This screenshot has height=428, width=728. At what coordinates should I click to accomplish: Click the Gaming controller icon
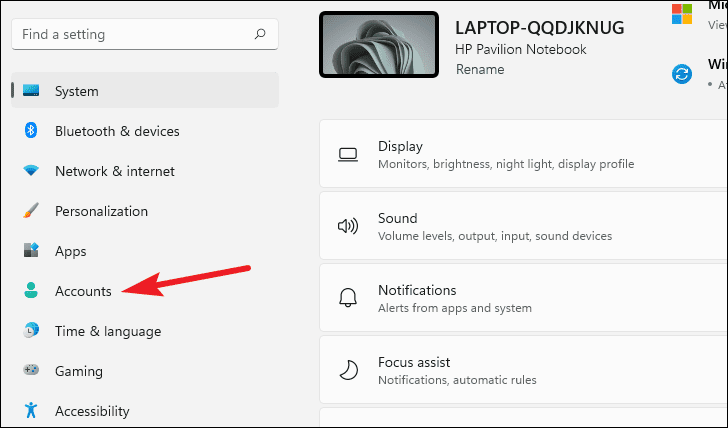click(x=31, y=371)
